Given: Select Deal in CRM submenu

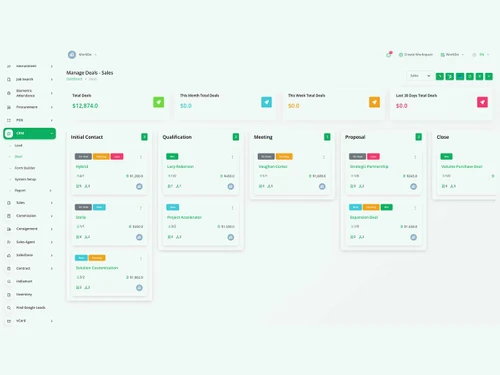Looking at the screenshot, I should (x=18, y=156).
